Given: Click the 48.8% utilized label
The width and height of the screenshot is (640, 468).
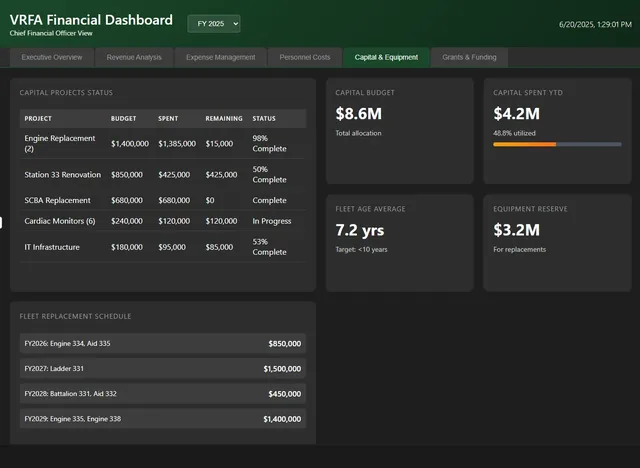Looking at the screenshot, I should pyautogui.click(x=514, y=133).
